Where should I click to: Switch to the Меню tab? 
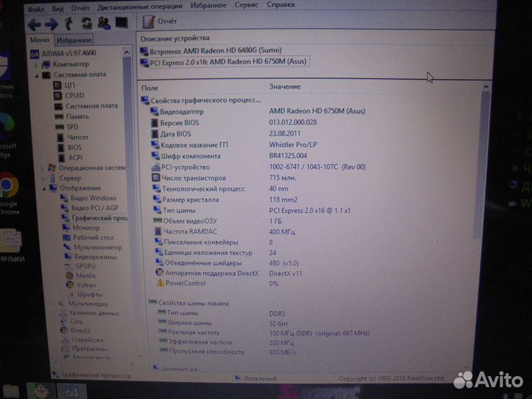[x=40, y=40]
